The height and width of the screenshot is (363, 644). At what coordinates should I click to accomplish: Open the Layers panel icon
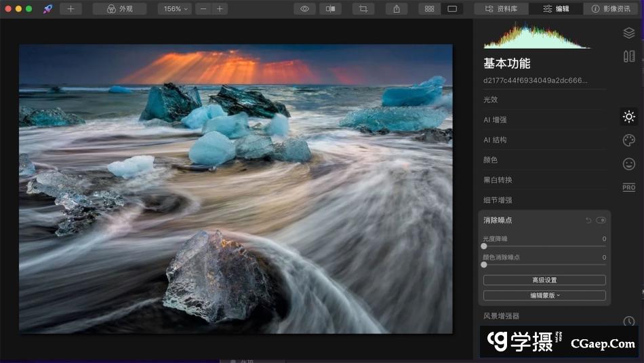(x=628, y=33)
